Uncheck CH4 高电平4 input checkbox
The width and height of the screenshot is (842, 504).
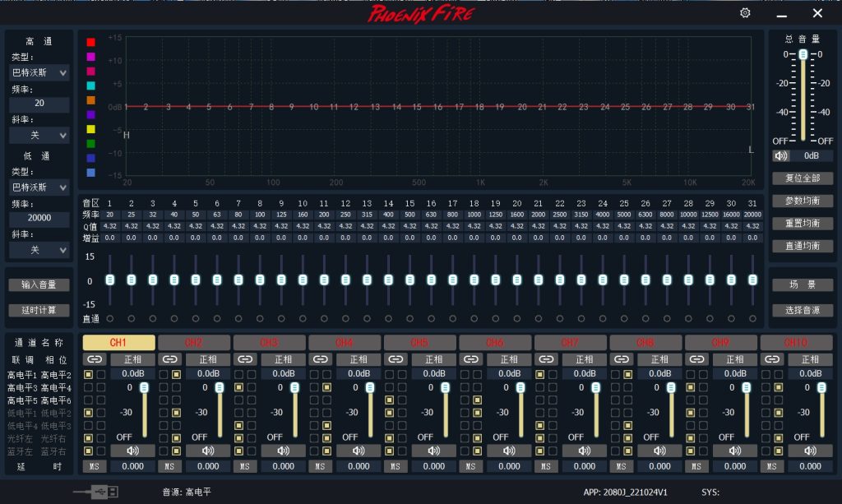(326, 387)
